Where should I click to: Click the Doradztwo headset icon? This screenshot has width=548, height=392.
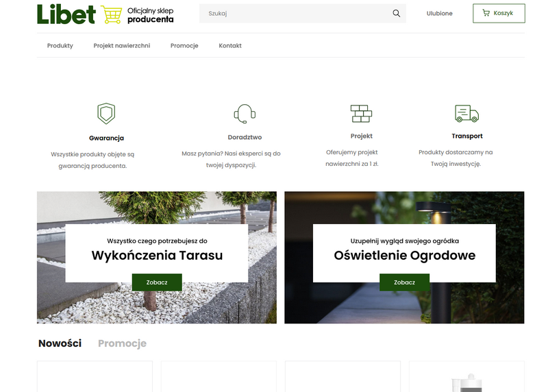(x=245, y=114)
